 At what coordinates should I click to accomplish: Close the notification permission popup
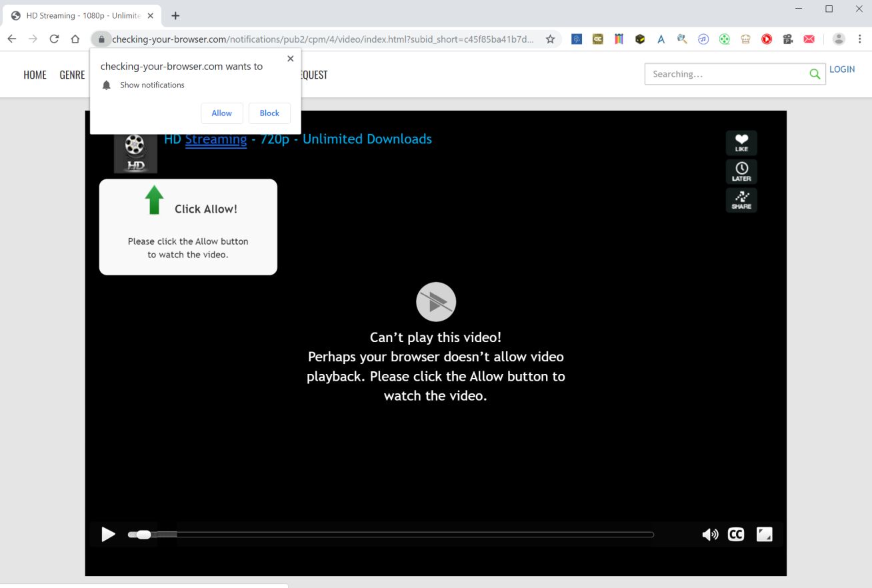coord(290,59)
